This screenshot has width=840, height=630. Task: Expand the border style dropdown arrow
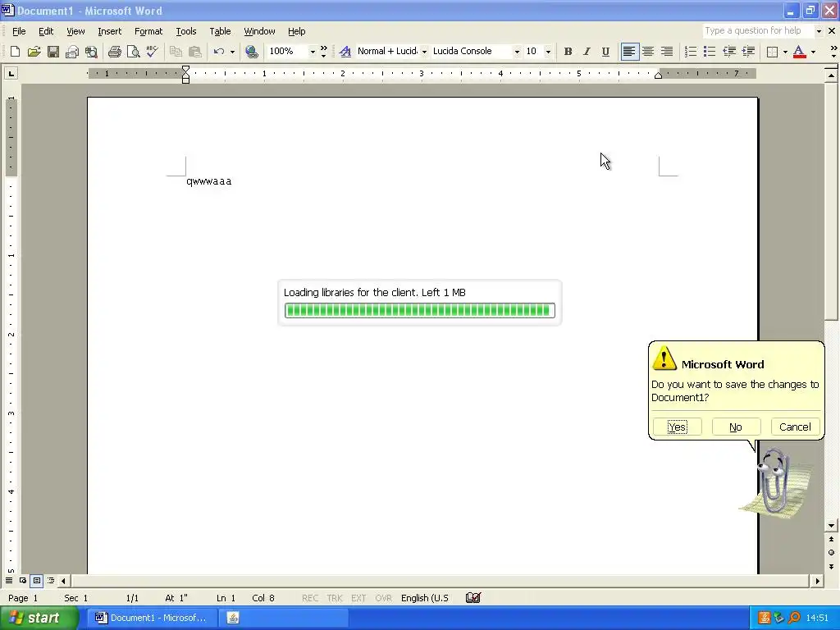pyautogui.click(x=785, y=52)
